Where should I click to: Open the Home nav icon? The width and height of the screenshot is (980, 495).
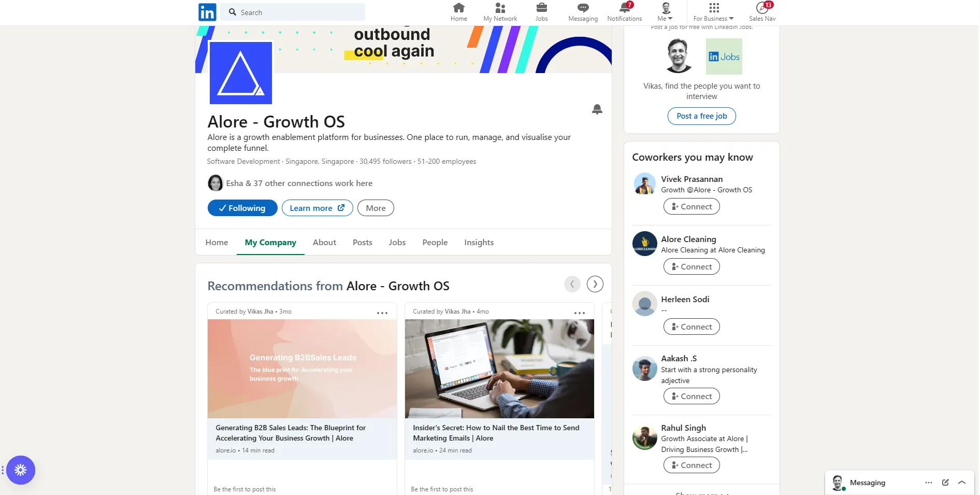pos(458,12)
